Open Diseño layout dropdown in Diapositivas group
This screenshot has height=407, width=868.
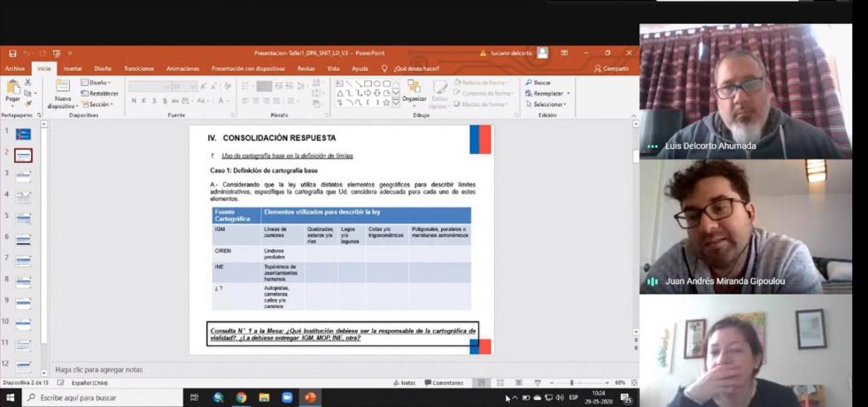tap(96, 82)
